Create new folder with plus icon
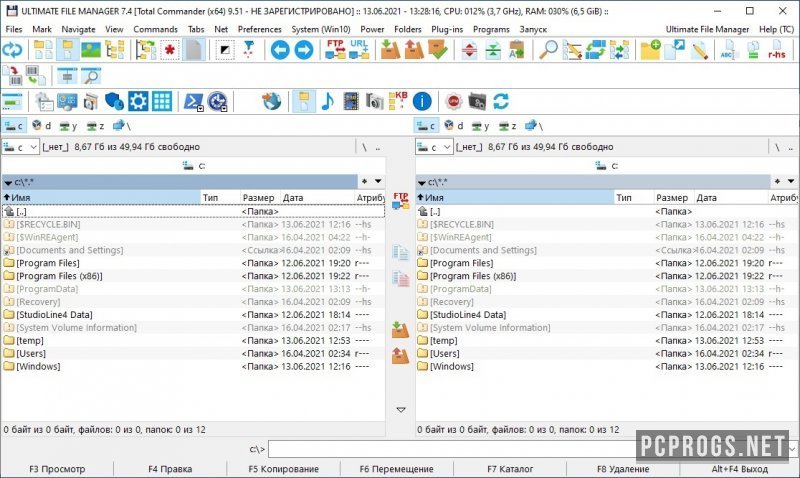Image resolution: width=800 pixels, height=478 pixels. (651, 50)
